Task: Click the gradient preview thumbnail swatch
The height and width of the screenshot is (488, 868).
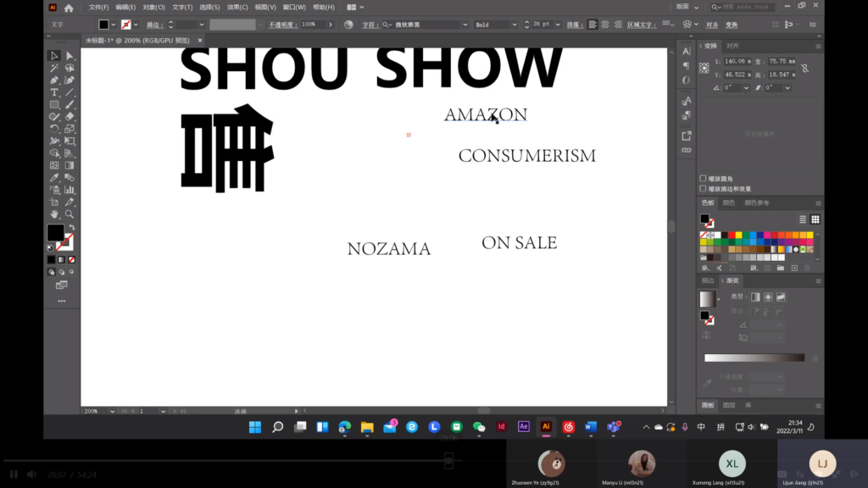Action: coord(707,299)
